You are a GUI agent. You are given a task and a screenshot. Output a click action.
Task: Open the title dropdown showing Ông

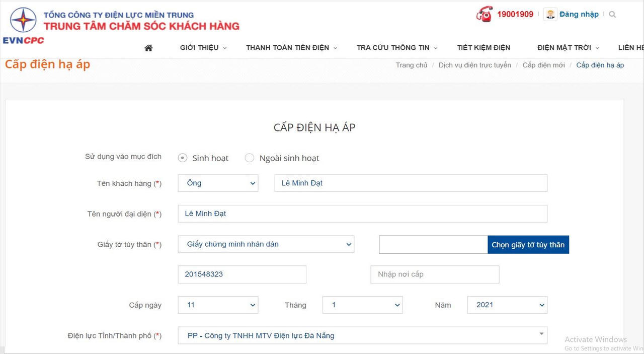(217, 183)
